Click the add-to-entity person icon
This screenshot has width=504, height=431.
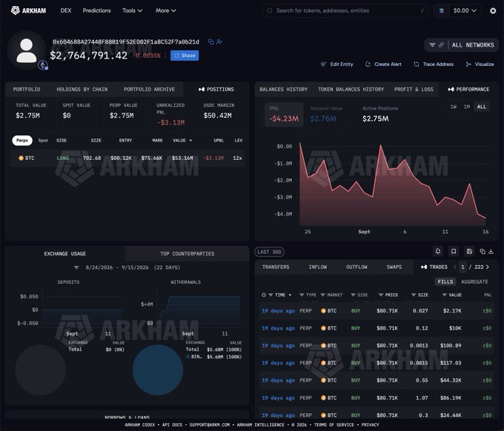click(219, 41)
